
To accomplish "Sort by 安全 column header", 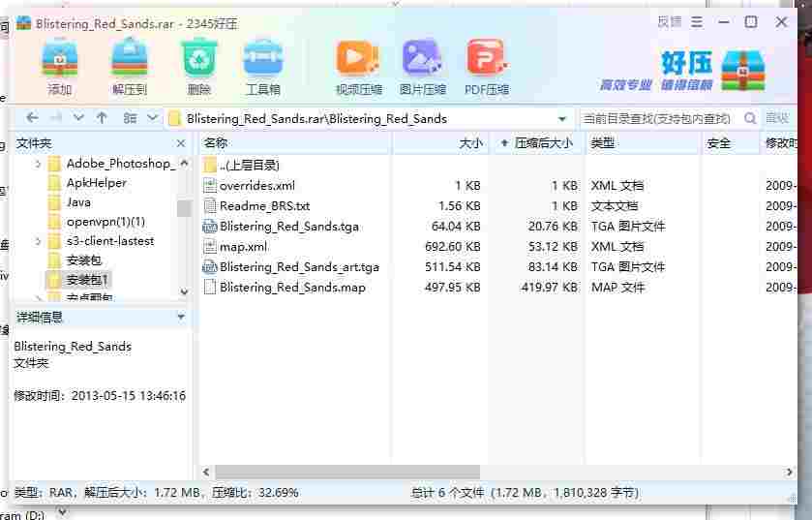I will tap(731, 143).
